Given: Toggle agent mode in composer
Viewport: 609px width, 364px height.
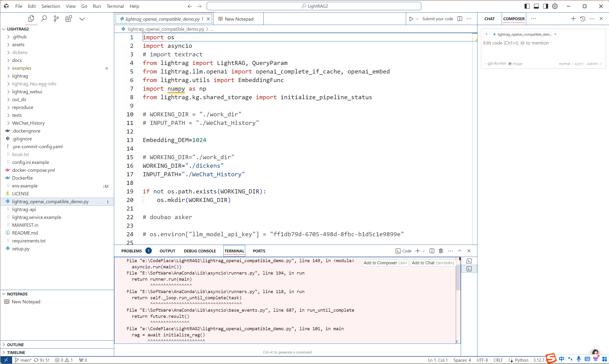Looking at the screenshot, I should tap(579, 64).
